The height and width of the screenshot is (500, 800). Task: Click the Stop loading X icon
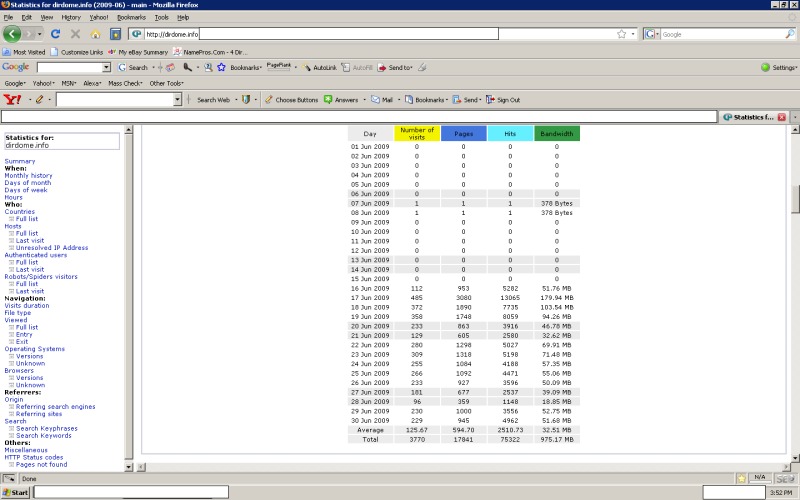[x=76, y=34]
